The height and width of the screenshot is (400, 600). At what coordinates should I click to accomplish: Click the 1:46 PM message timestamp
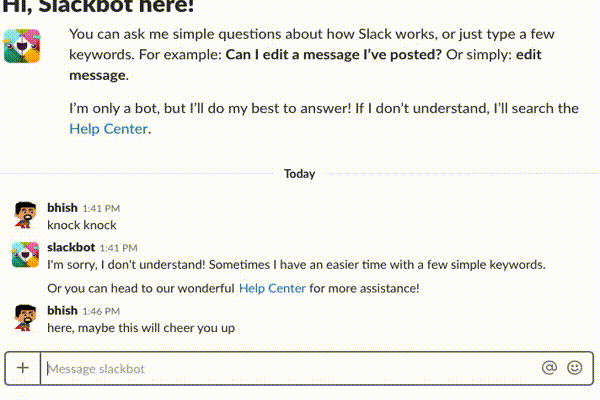coord(100,311)
